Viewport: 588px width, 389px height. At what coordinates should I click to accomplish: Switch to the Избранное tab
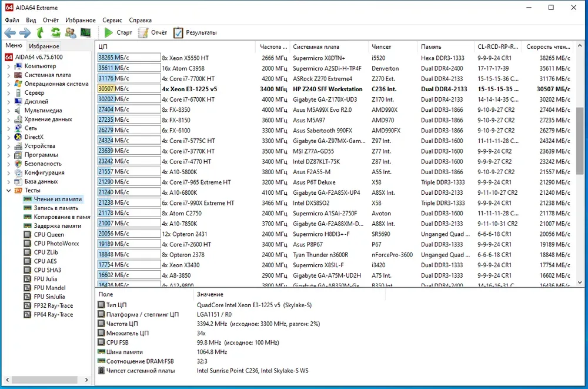(x=44, y=46)
